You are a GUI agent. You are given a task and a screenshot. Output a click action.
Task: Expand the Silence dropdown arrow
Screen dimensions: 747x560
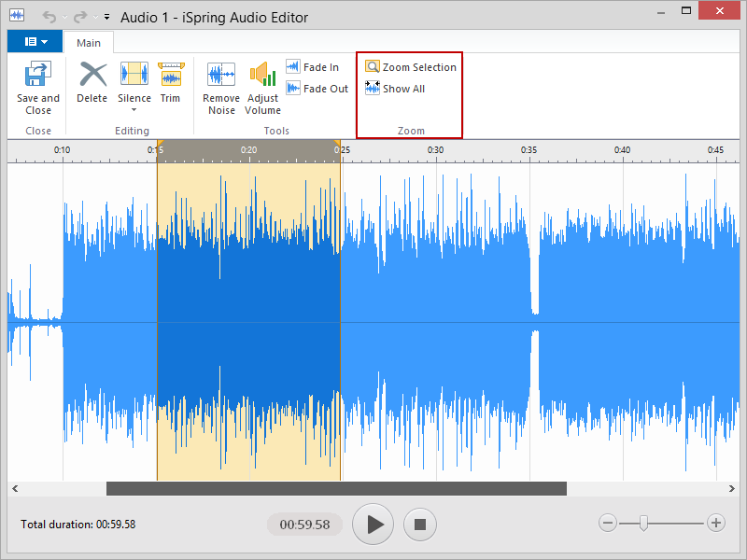pyautogui.click(x=134, y=110)
